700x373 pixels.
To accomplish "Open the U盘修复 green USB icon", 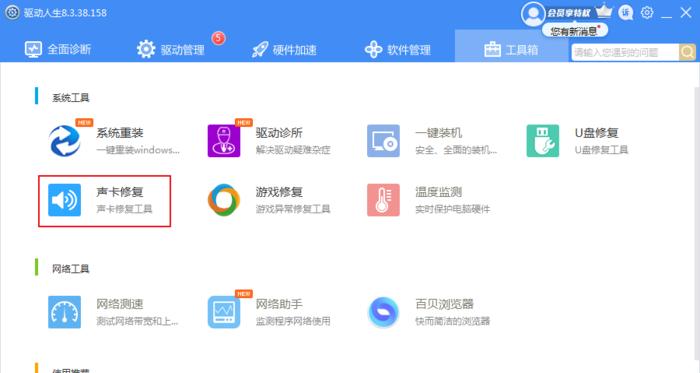I will point(543,141).
